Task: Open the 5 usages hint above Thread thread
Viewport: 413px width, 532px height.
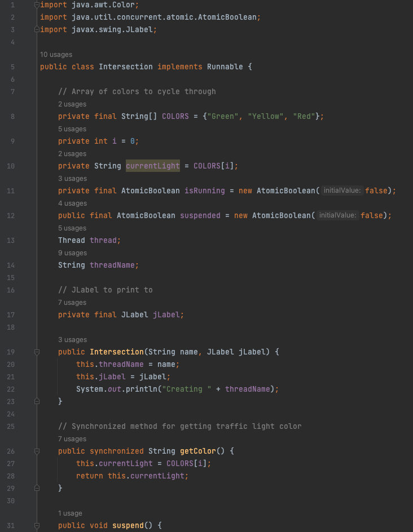Action: coord(72,228)
